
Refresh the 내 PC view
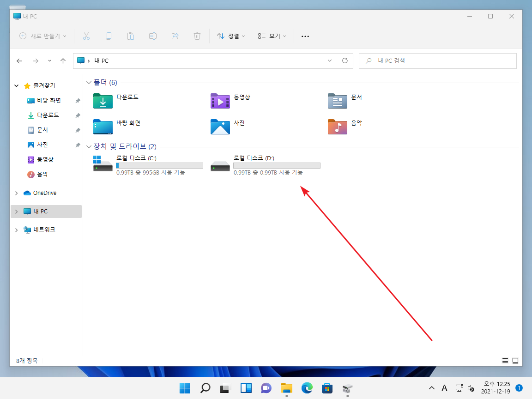345,61
